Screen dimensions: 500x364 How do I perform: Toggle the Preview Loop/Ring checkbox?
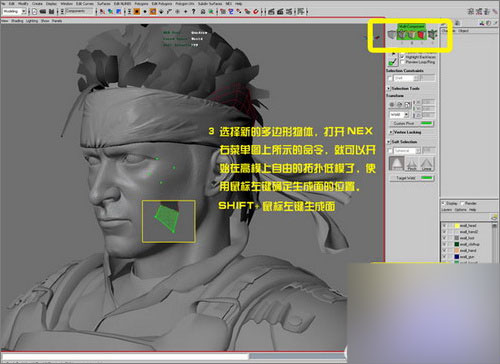tap(402, 62)
